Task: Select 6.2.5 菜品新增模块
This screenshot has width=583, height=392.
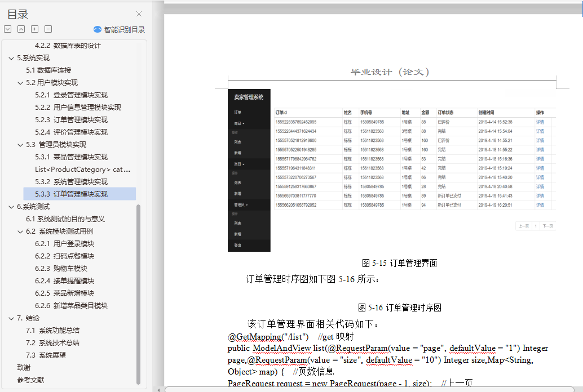Action: point(65,293)
